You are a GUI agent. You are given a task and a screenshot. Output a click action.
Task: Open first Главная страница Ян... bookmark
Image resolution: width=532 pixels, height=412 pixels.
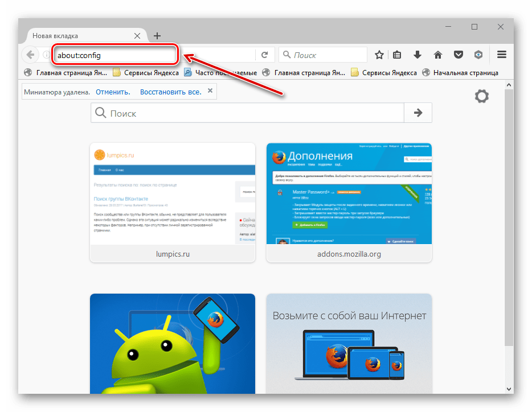66,73
